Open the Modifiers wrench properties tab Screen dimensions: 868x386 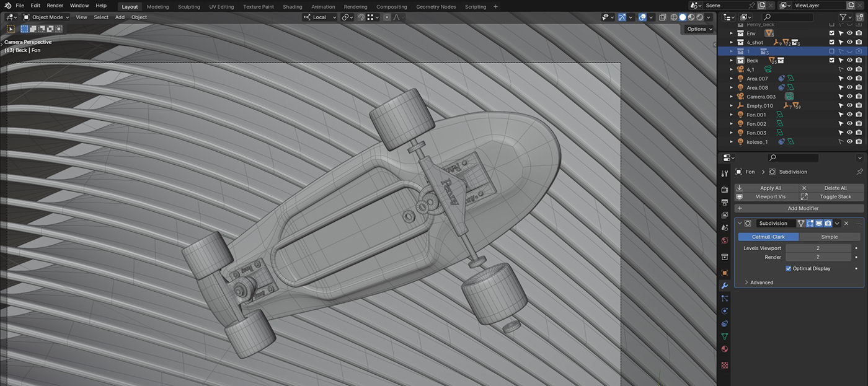point(724,286)
